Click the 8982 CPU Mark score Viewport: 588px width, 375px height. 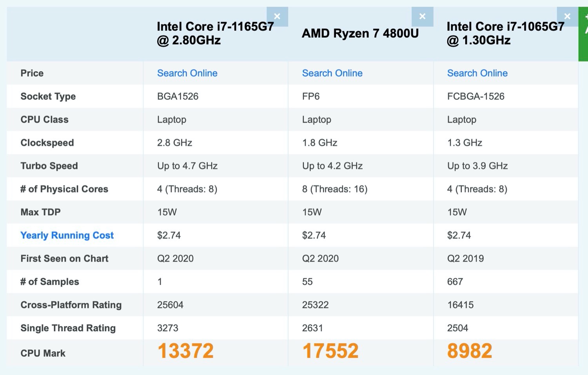point(469,351)
